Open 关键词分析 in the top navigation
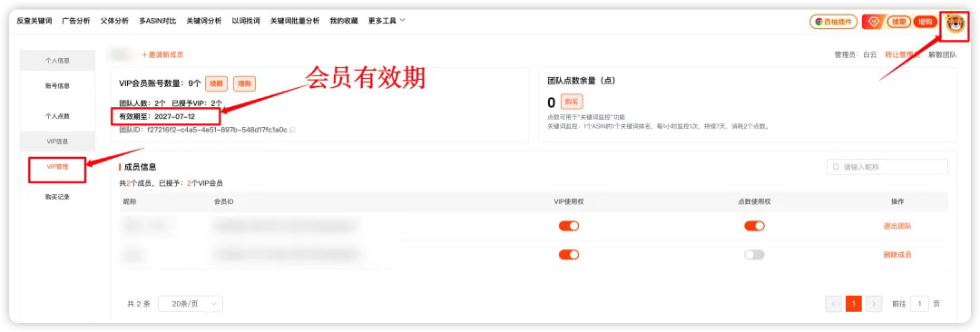The width and height of the screenshot is (980, 332). pos(204,21)
